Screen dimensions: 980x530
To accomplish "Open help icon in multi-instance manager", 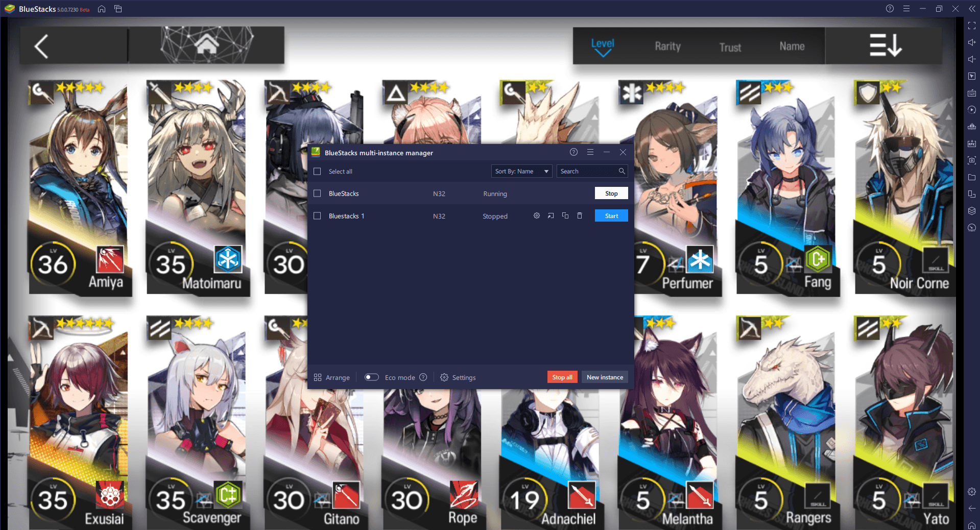I will click(x=574, y=152).
